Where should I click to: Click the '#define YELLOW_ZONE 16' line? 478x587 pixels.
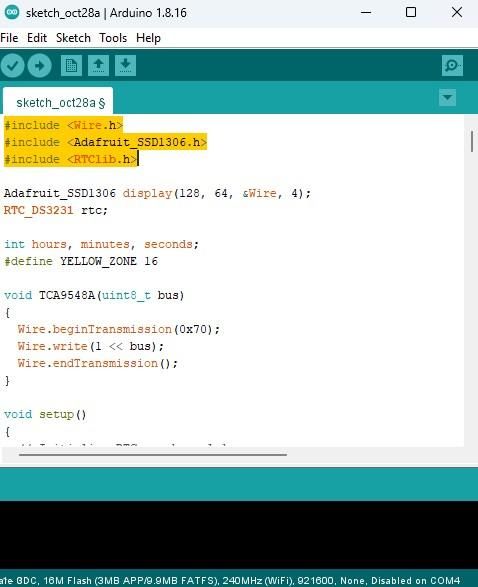(x=81, y=261)
